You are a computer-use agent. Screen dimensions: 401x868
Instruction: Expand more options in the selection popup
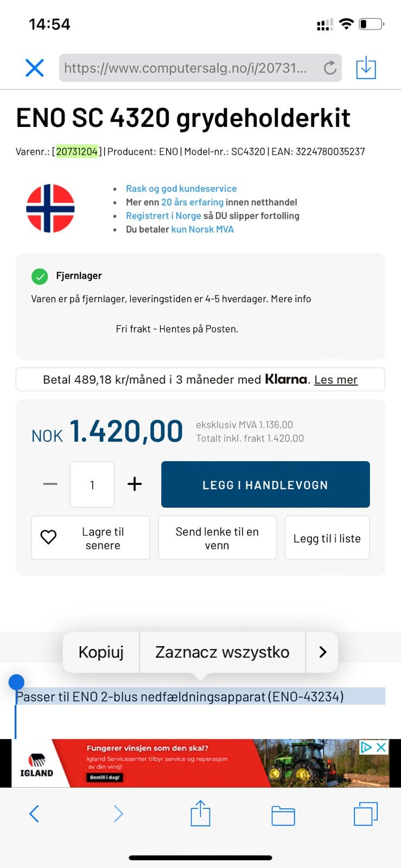pos(322,652)
